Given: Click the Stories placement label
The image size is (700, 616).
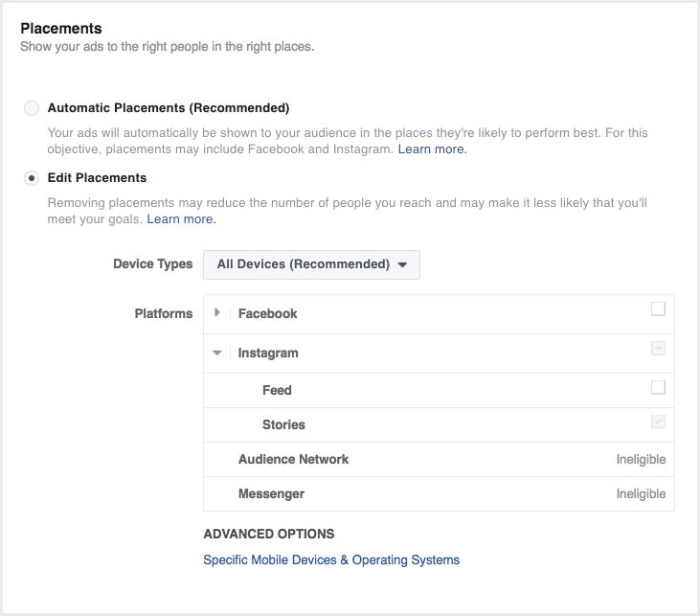Looking at the screenshot, I should click(283, 424).
